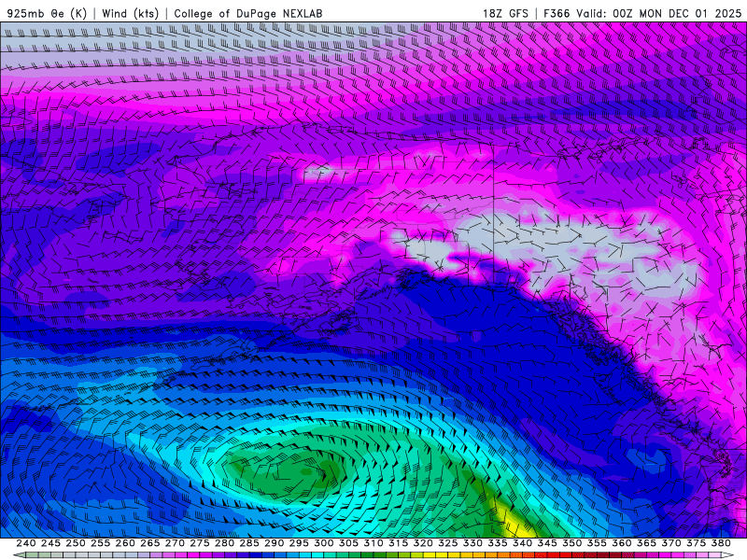Select the 320 value on the color scale

[x=423, y=543]
